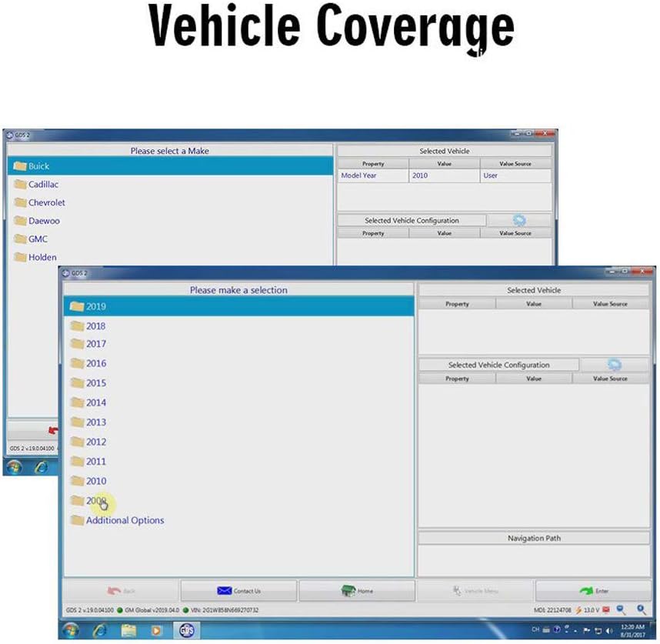Select Holden in the back window
Viewport: 660px width, 644px height.
tap(170, 257)
